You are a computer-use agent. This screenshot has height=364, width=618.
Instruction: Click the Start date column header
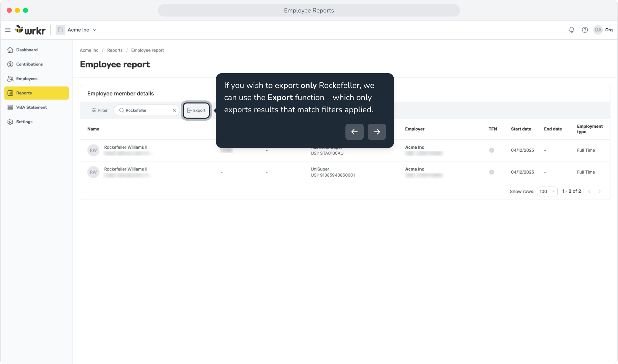[521, 129]
